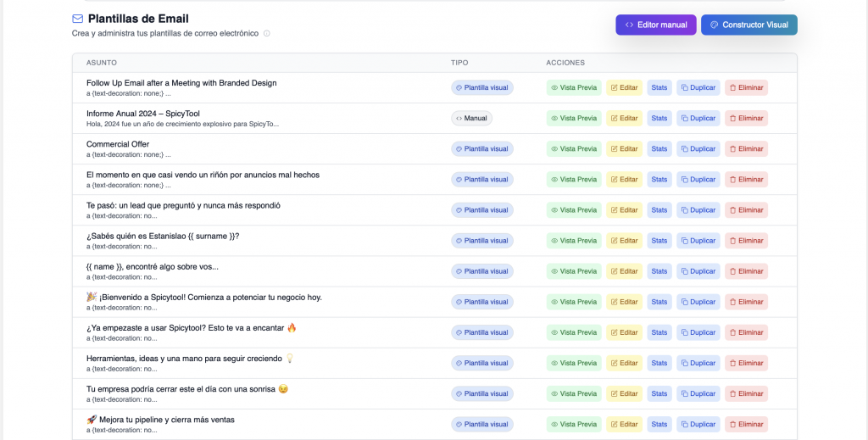Duplicate the Commercial Offer template
The width and height of the screenshot is (868, 440).
point(698,148)
